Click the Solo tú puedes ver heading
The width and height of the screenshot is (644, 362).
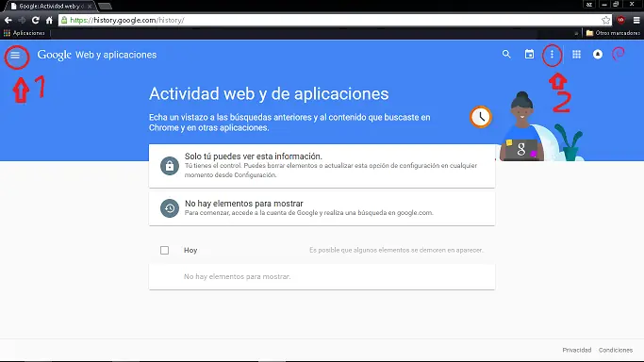coord(254,156)
